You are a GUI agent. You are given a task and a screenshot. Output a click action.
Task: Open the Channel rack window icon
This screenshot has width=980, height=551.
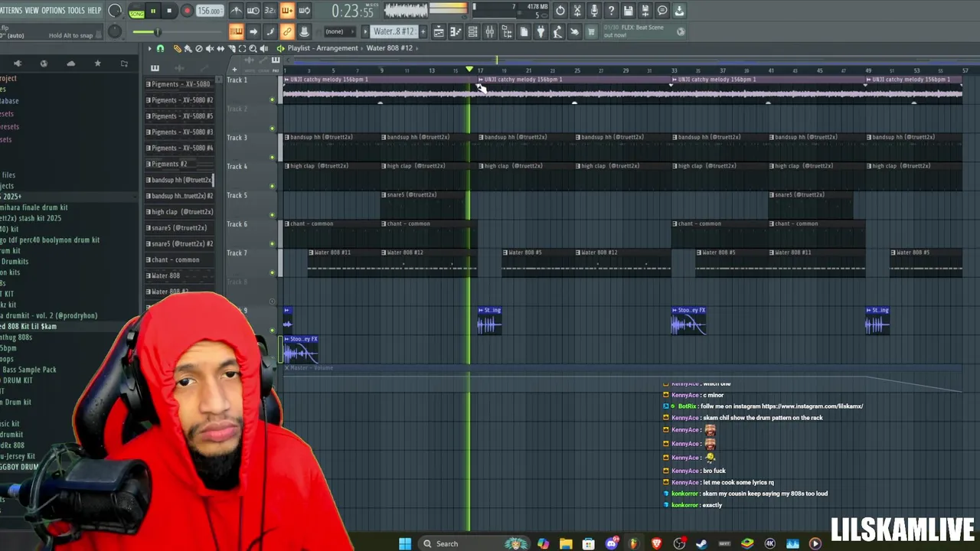point(472,31)
